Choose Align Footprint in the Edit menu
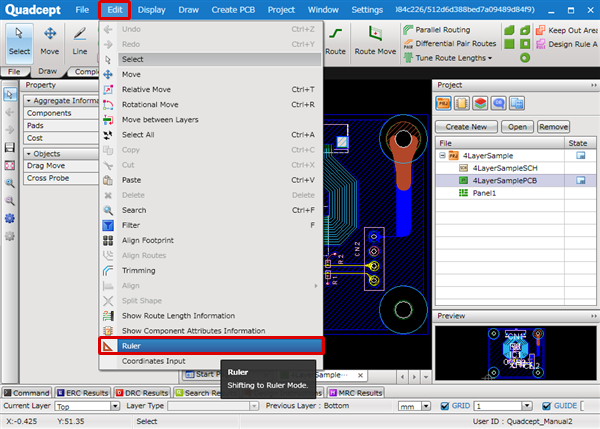The width and height of the screenshot is (600, 429). pos(211,240)
